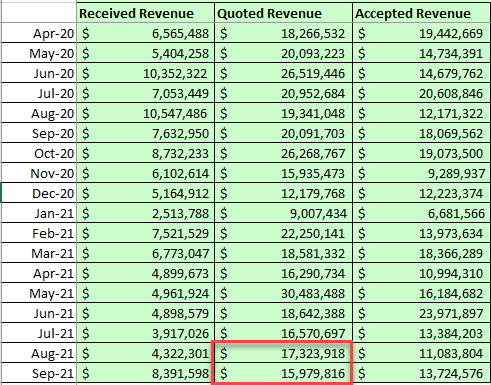The height and width of the screenshot is (385, 491).
Task: Select received revenue value 6,102,614
Action: (145, 173)
